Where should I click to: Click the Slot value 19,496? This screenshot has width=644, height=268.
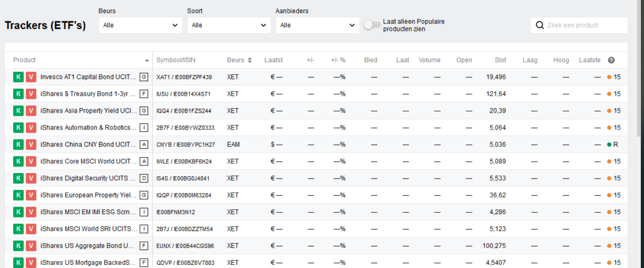[x=496, y=77]
